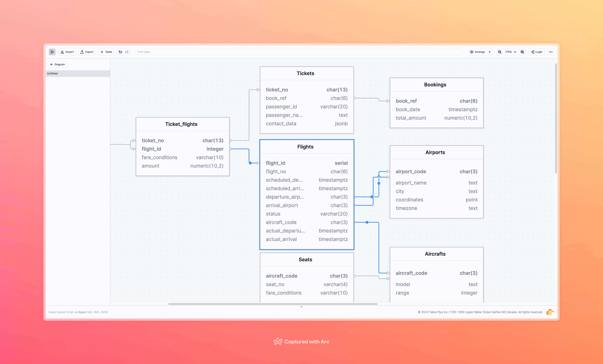Click the Export icon
This screenshot has width=603, height=364.
click(87, 52)
